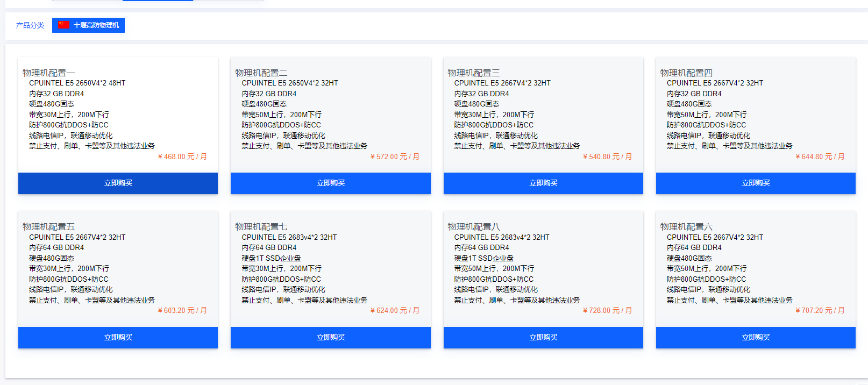Buy 物理机配置一 with 立即购买 button

(x=118, y=183)
